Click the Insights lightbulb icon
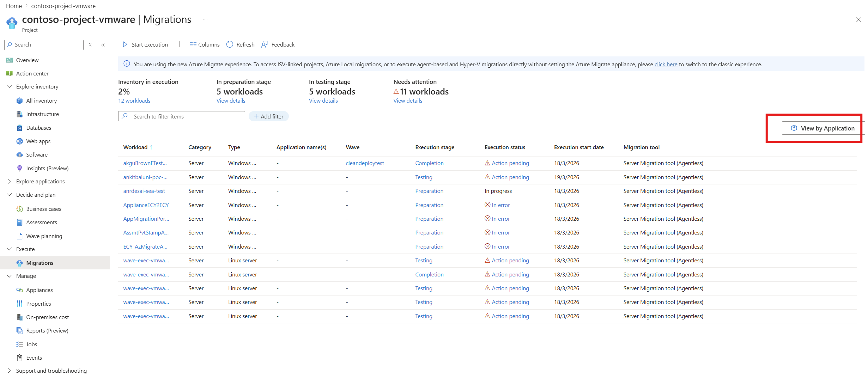Viewport: 868px width, 384px height. (20, 169)
